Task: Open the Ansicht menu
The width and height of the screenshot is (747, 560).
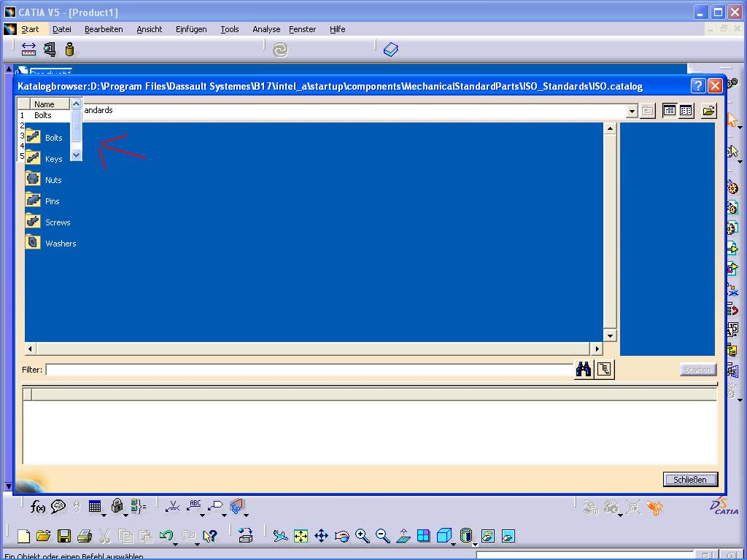Action: [x=149, y=29]
